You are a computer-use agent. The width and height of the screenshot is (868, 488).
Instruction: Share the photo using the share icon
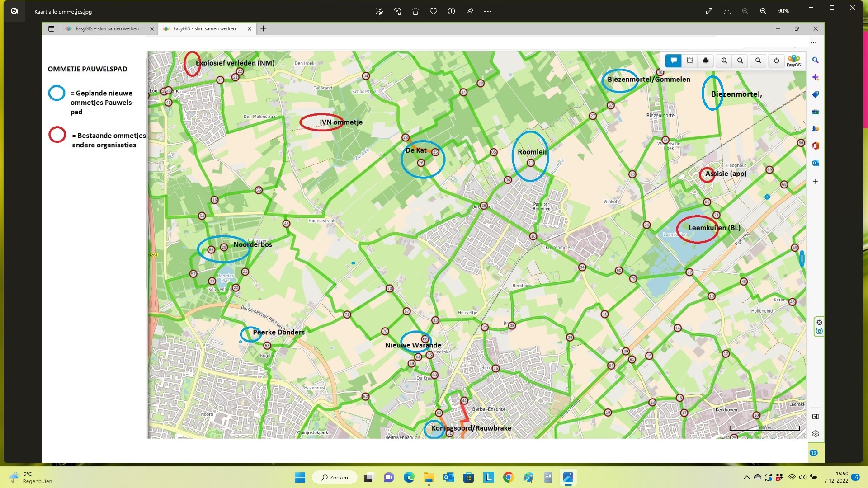pyautogui.click(x=470, y=11)
